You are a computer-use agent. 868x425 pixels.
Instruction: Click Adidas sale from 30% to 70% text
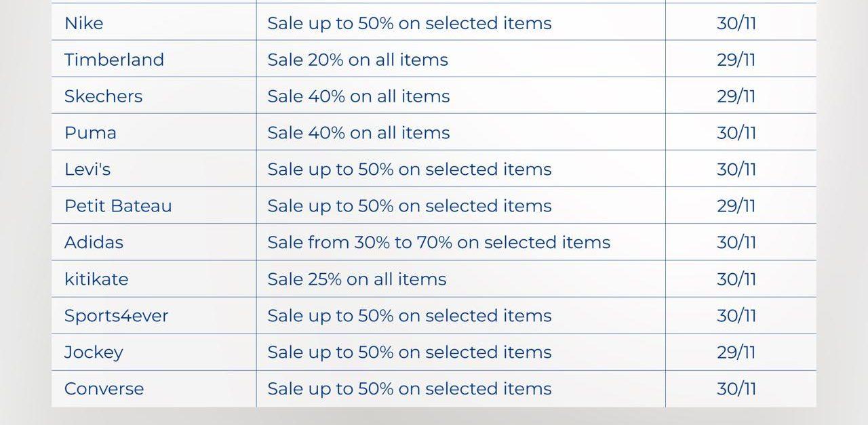[x=439, y=243]
